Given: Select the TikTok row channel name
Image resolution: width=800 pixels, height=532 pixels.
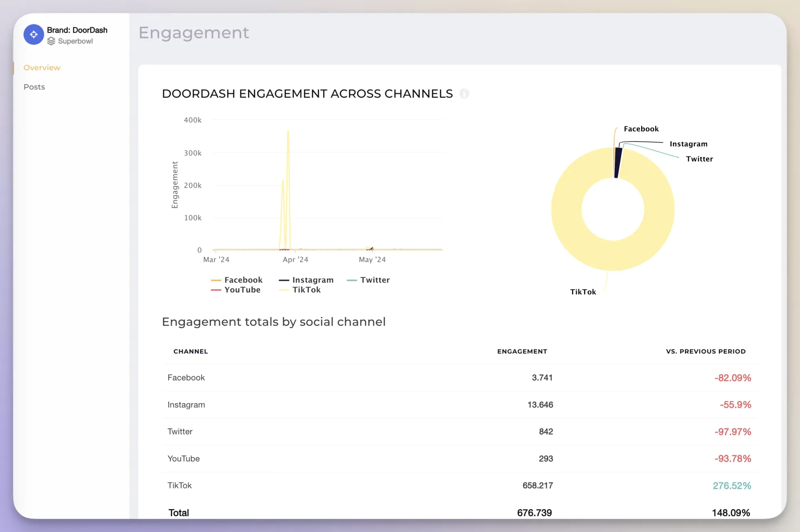Looking at the screenshot, I should coord(179,486).
